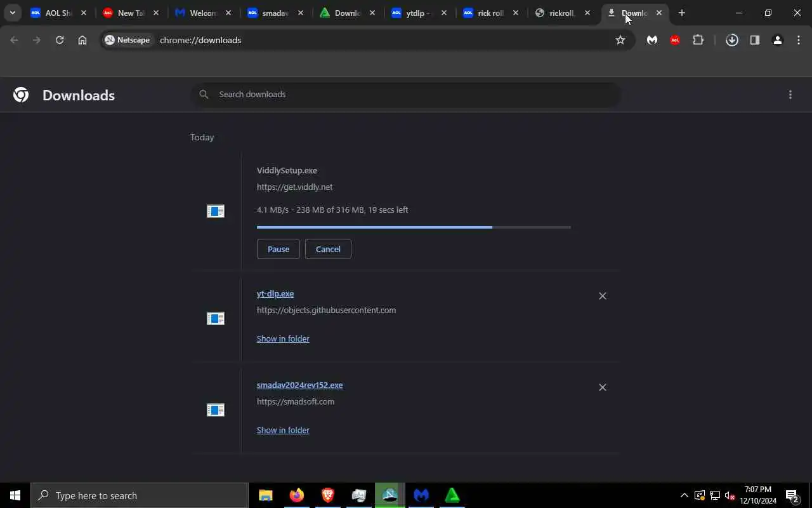The width and height of the screenshot is (812, 508).
Task: Open the clock showing 7:07 PM
Action: point(758,495)
